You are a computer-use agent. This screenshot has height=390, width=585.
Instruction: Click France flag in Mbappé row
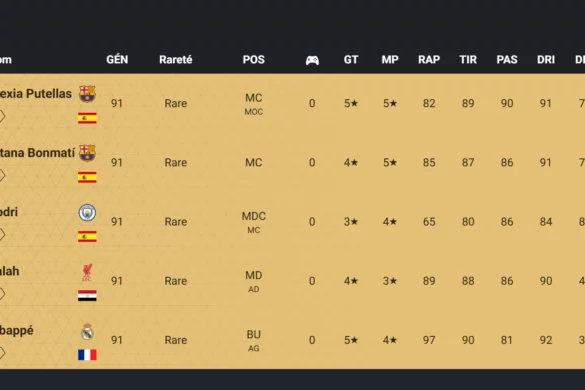point(87,355)
